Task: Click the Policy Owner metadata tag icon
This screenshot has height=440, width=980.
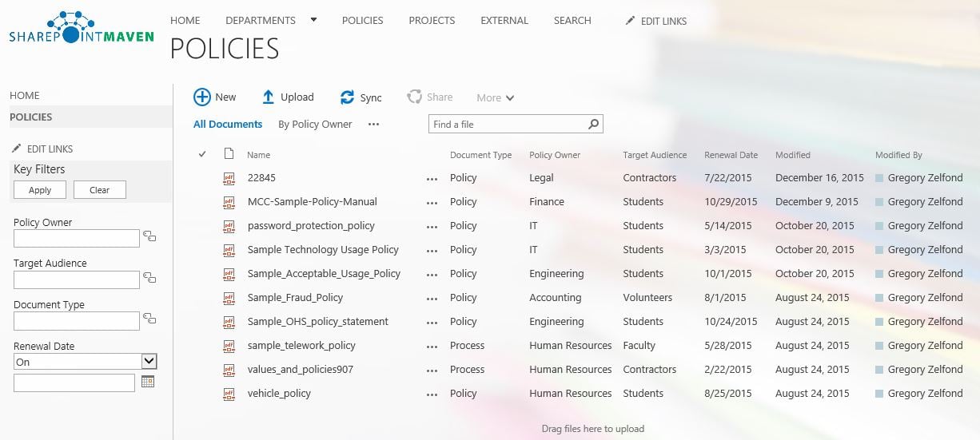Action: (149, 237)
